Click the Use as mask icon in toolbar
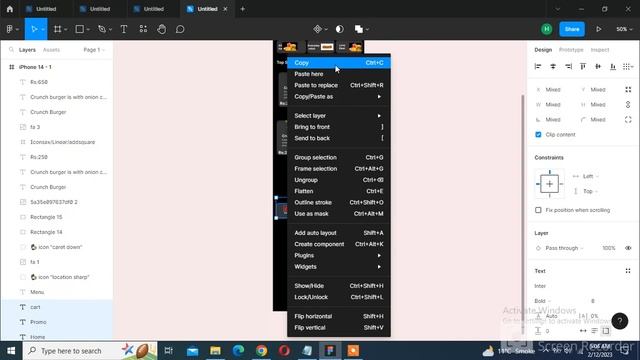The height and width of the screenshot is (360, 640). 339,29
